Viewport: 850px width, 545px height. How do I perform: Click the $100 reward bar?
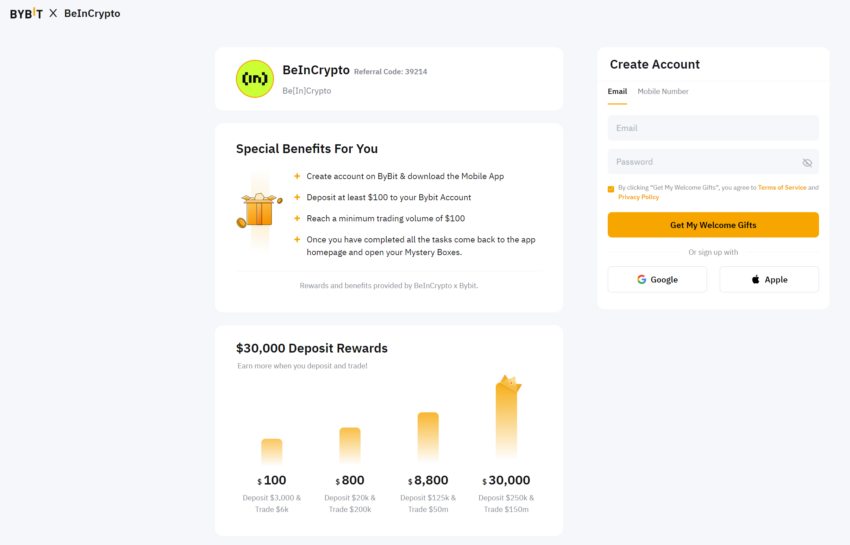tap(272, 451)
